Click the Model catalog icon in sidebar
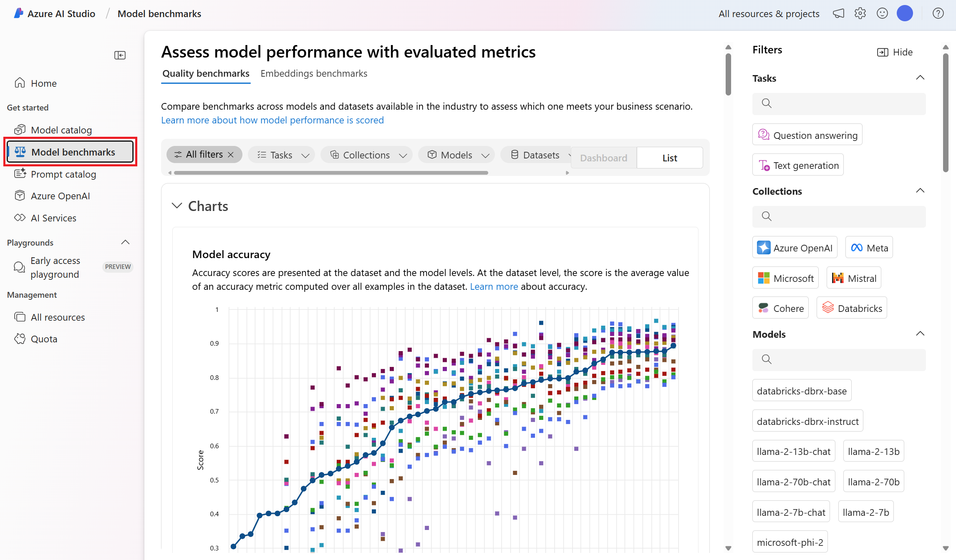This screenshot has height=560, width=956. point(19,129)
